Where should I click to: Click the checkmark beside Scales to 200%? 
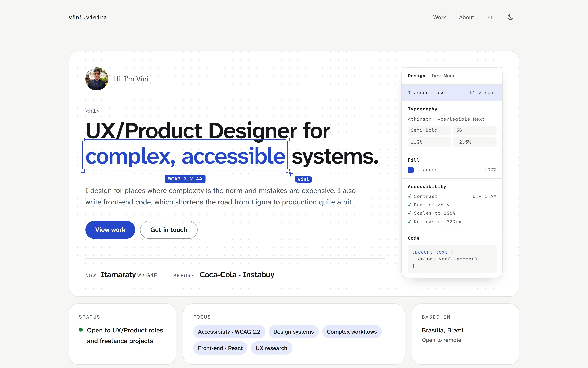point(409,213)
